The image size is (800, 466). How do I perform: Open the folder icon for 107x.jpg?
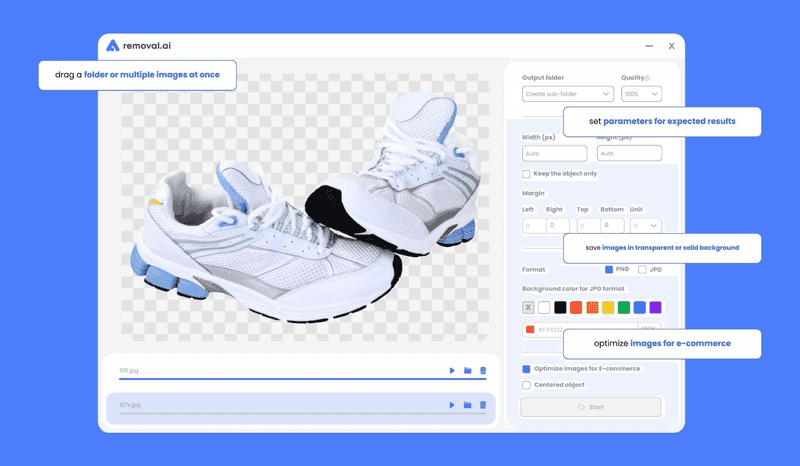[467, 405]
